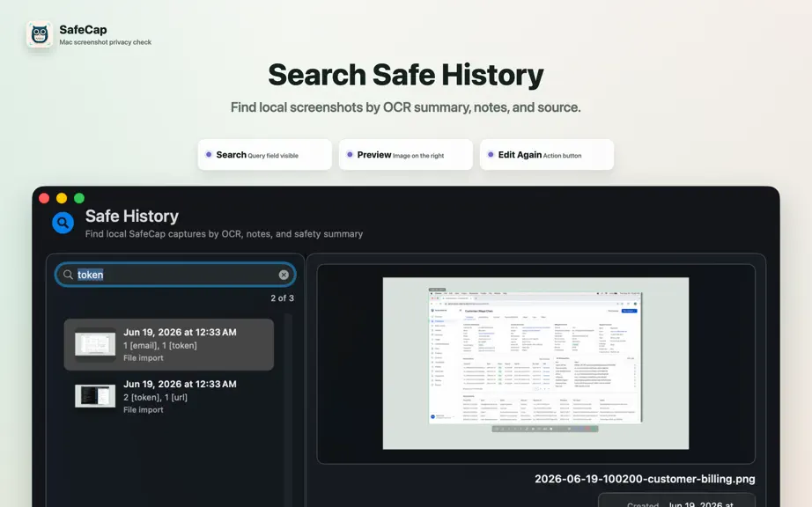Image resolution: width=812 pixels, height=507 pixels.
Task: Click the results list scrollbar
Action: click(288, 408)
